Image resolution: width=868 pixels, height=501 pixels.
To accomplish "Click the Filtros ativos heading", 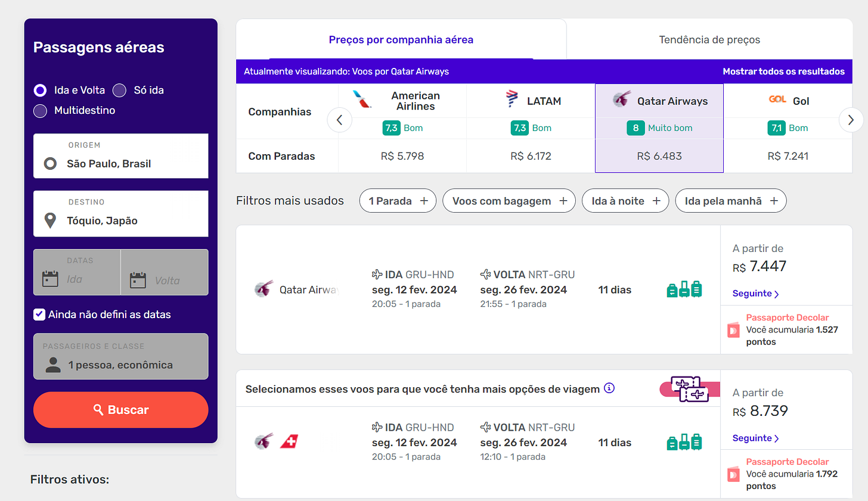I will (x=70, y=480).
